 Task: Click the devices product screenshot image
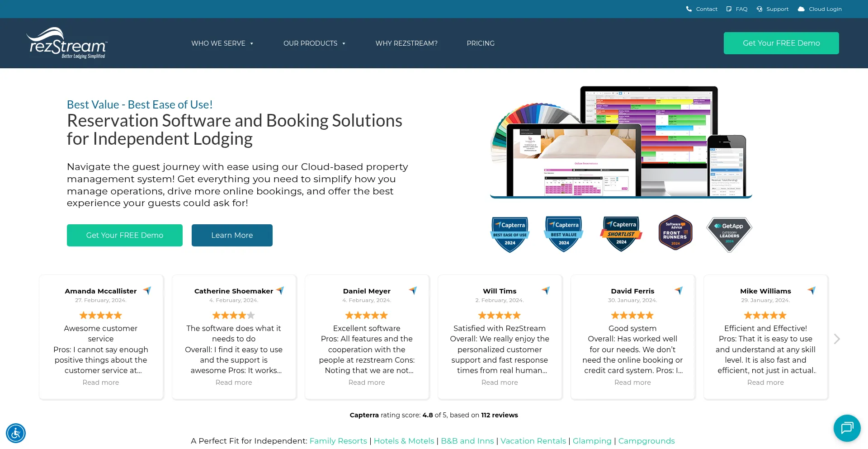tap(621, 142)
